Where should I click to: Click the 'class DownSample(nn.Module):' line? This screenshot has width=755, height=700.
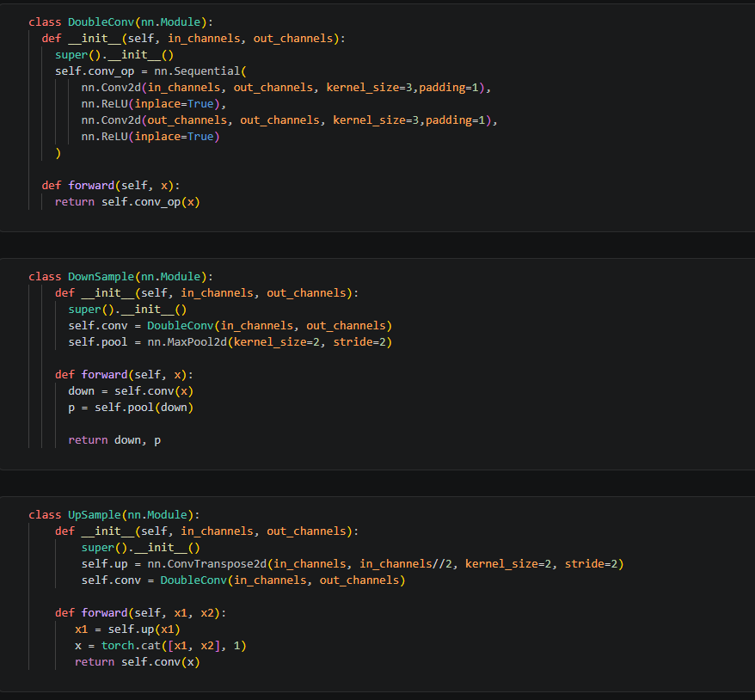pos(120,277)
